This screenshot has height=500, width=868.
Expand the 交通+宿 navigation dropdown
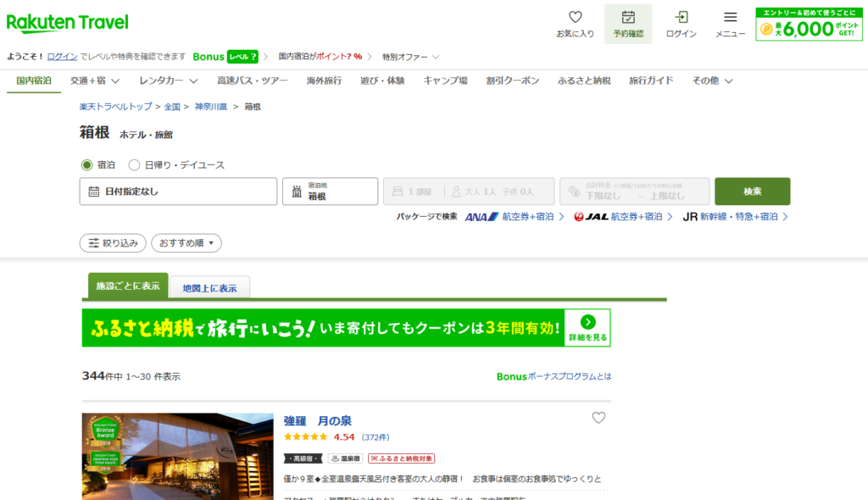coord(94,81)
